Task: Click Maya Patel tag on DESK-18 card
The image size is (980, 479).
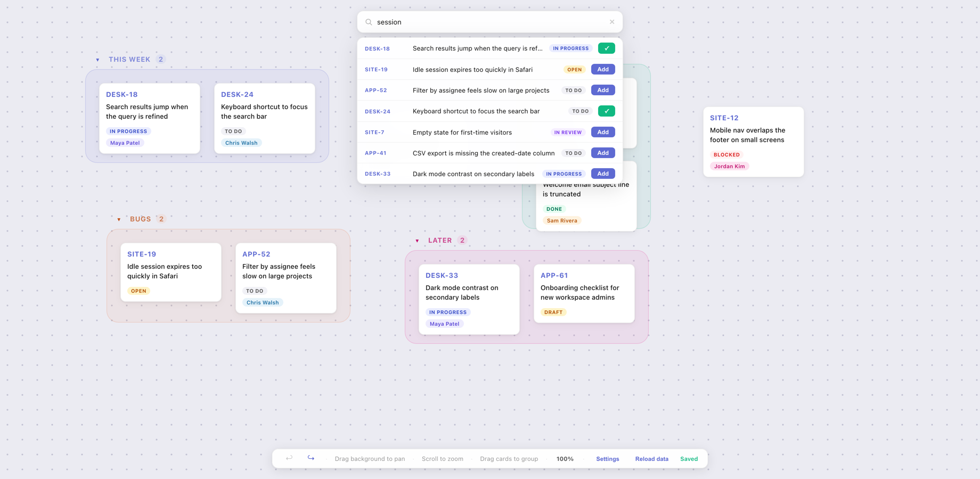Action: [x=125, y=143]
